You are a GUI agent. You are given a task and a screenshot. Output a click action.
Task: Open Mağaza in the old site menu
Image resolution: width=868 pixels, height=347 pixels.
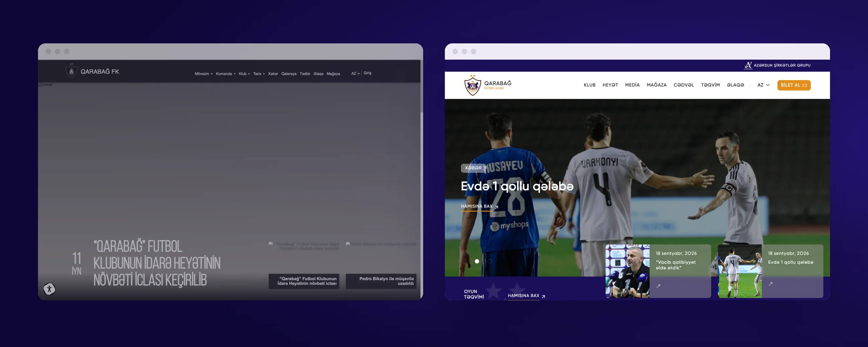tap(333, 74)
